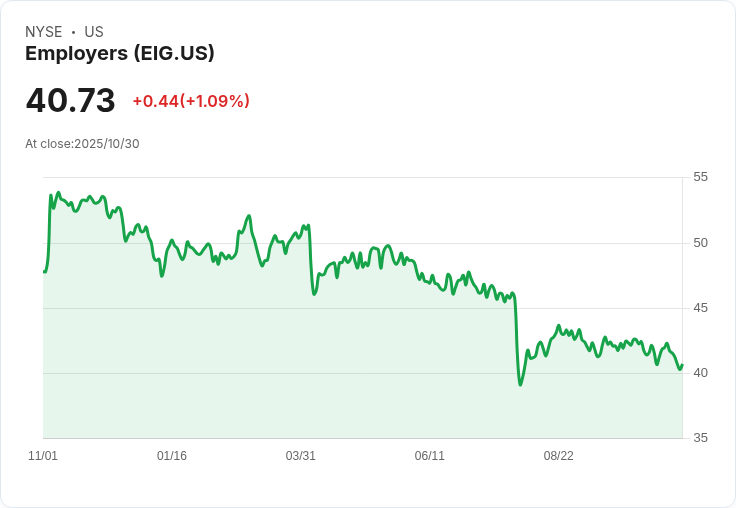The image size is (736, 508).
Task: Select the 06/11 date on the x-axis
Action: 429,456
